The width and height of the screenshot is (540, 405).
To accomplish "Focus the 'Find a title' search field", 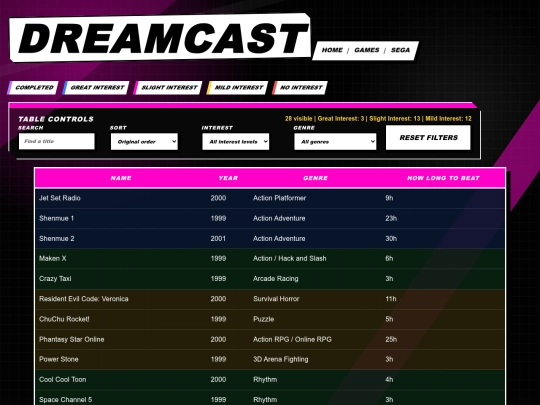I will 56,141.
